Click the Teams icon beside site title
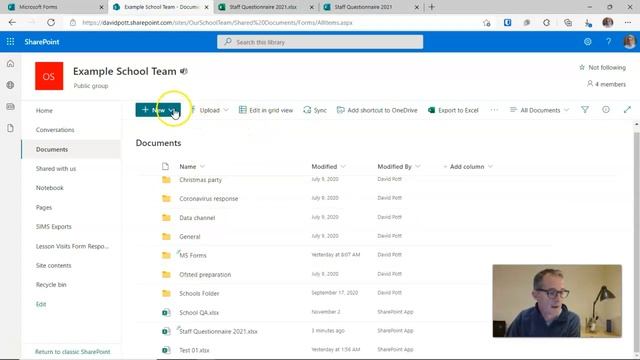This screenshot has width=640, height=360. tap(184, 71)
